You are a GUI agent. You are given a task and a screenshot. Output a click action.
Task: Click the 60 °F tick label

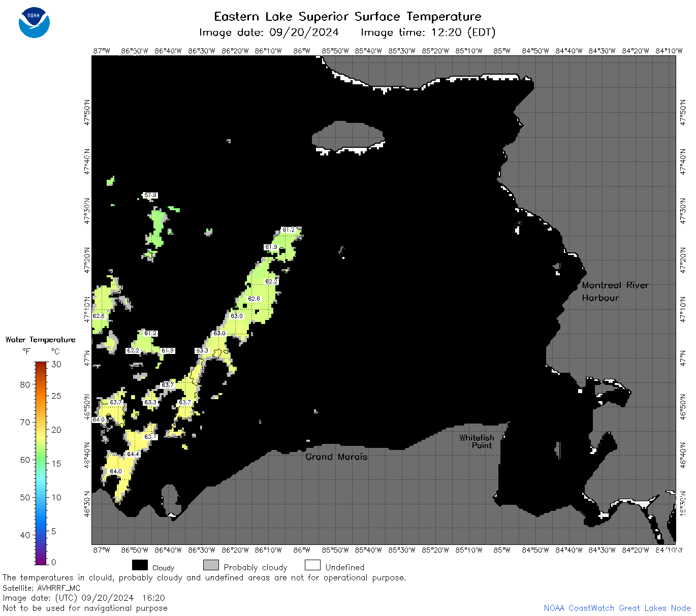[25, 460]
